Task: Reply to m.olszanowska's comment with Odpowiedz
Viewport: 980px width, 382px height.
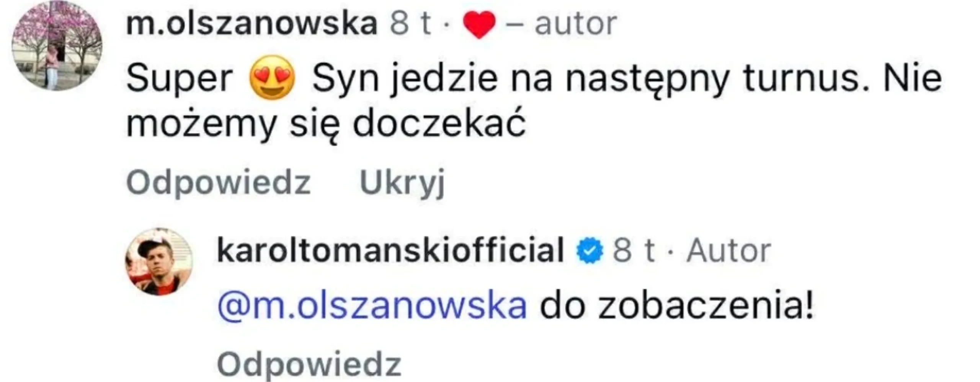Action: pyautogui.click(x=218, y=183)
